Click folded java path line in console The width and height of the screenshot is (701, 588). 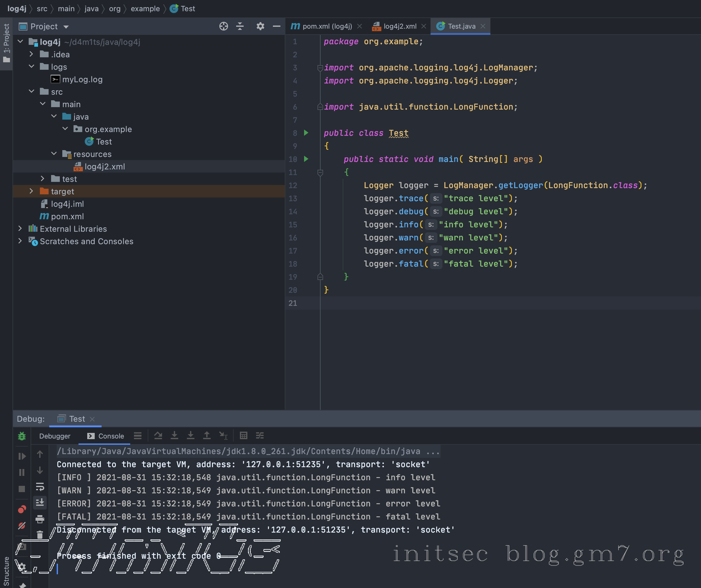coord(238,451)
